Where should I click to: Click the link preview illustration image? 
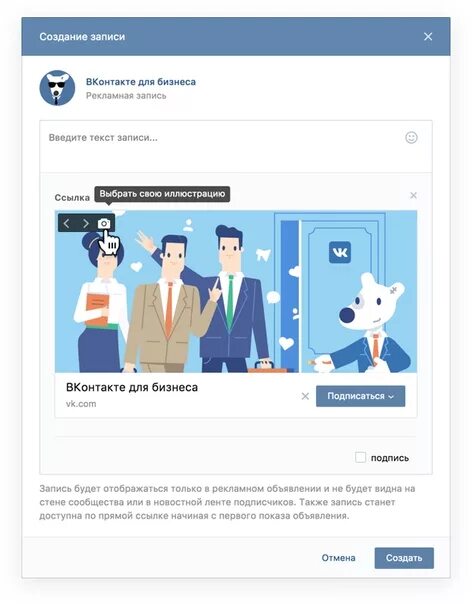coord(236,292)
